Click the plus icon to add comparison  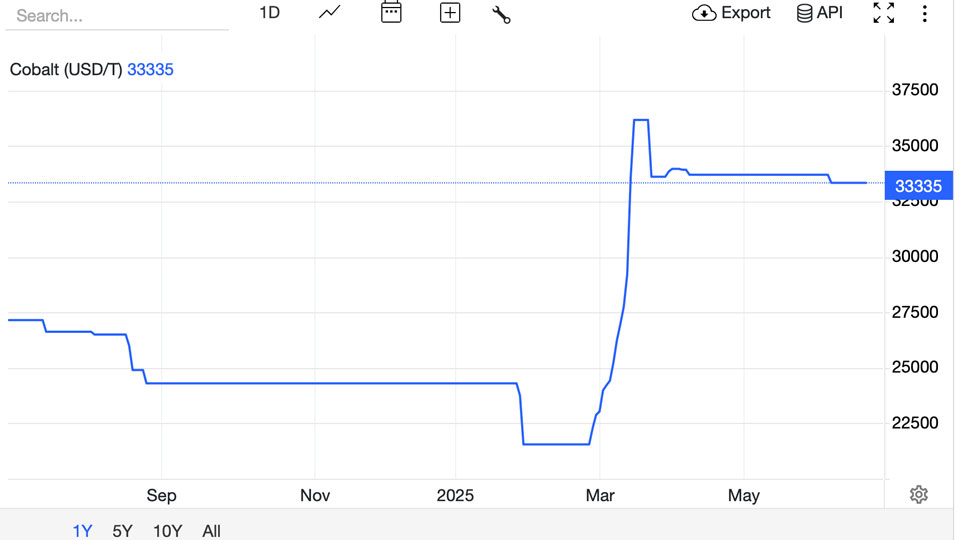point(450,13)
